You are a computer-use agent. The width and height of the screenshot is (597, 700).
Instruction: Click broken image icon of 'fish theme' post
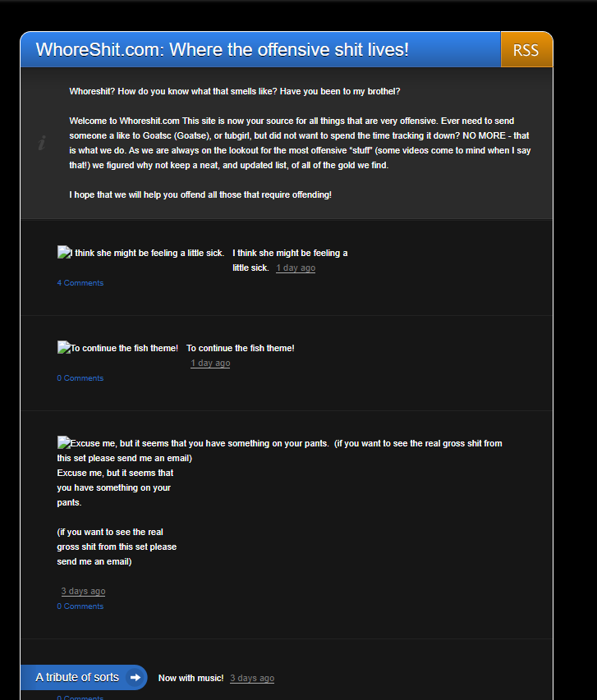coord(64,347)
